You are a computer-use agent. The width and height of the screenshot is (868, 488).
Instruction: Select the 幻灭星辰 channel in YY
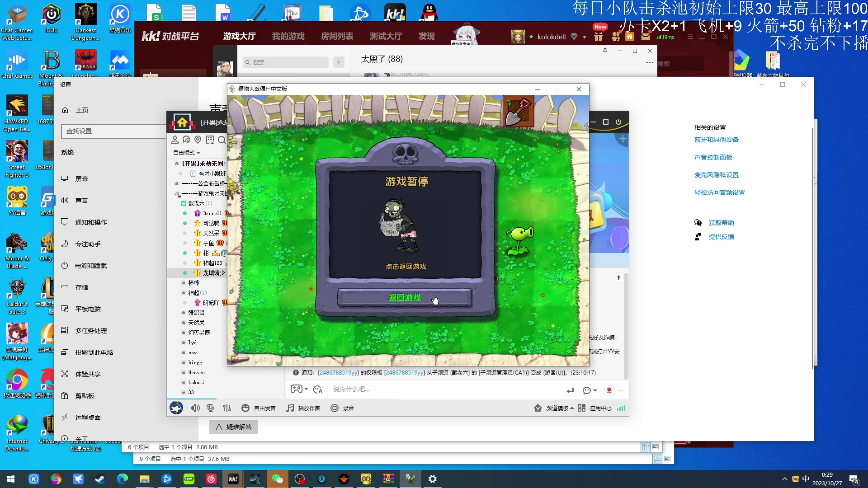(199, 333)
